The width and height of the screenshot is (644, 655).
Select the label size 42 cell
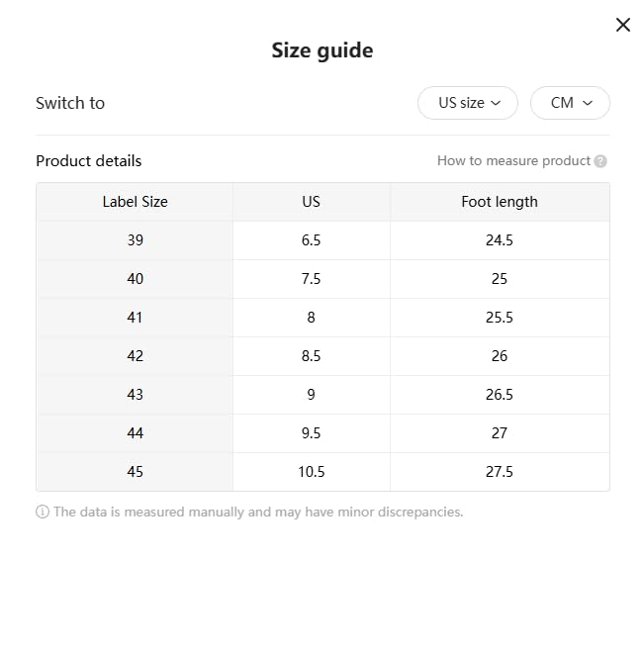[135, 356]
